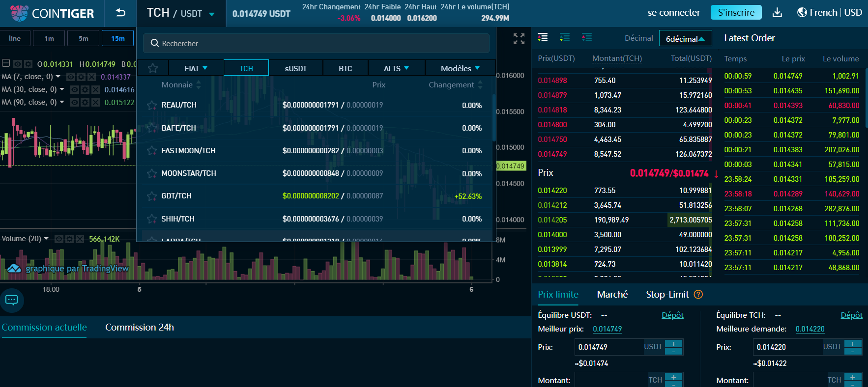Show buy orders only in order book
868x387 pixels.
565,37
